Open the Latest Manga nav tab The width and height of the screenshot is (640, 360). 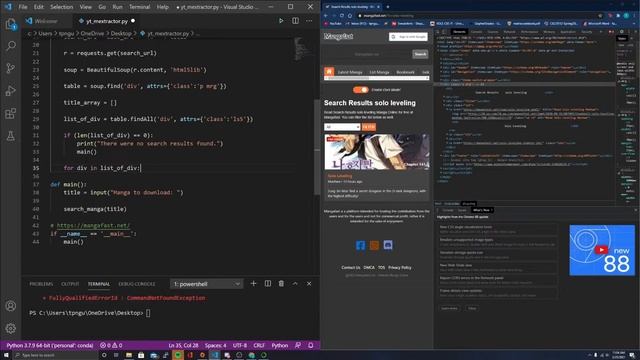pos(350,72)
